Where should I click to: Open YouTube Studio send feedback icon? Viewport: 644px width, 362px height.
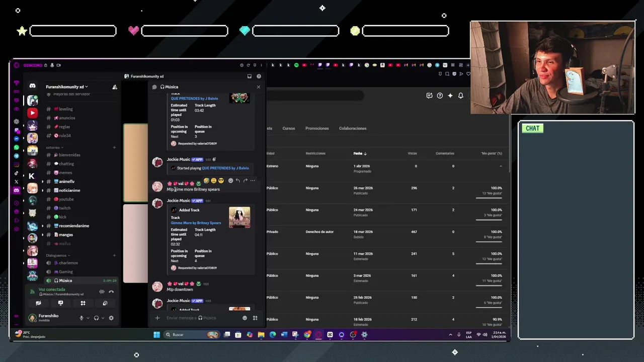pos(429,96)
